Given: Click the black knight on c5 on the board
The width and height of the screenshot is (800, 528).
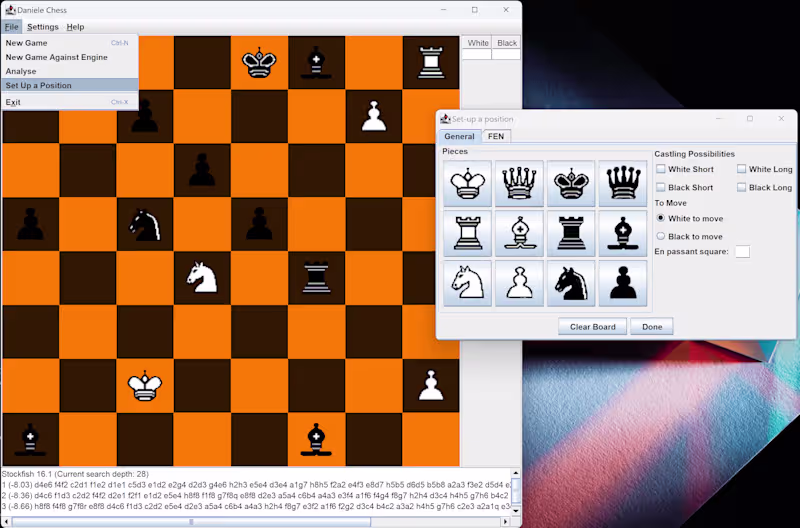Looking at the screenshot, I should pos(145,224).
